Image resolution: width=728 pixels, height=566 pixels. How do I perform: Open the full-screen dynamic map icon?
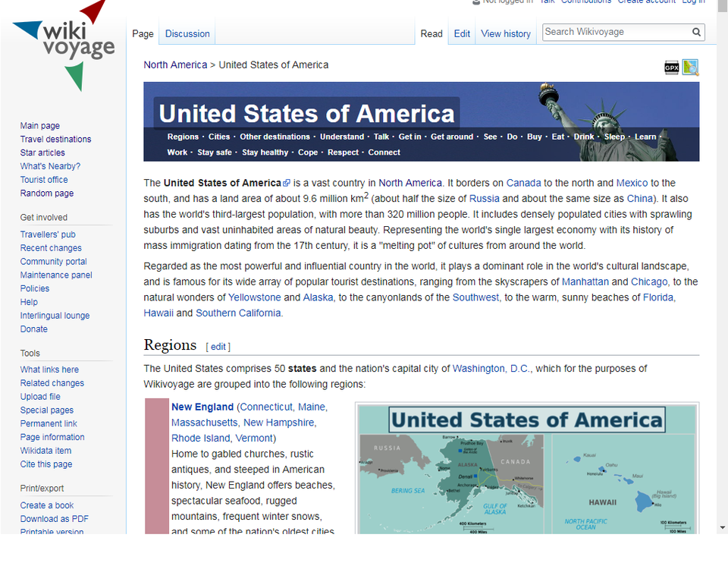(690, 68)
